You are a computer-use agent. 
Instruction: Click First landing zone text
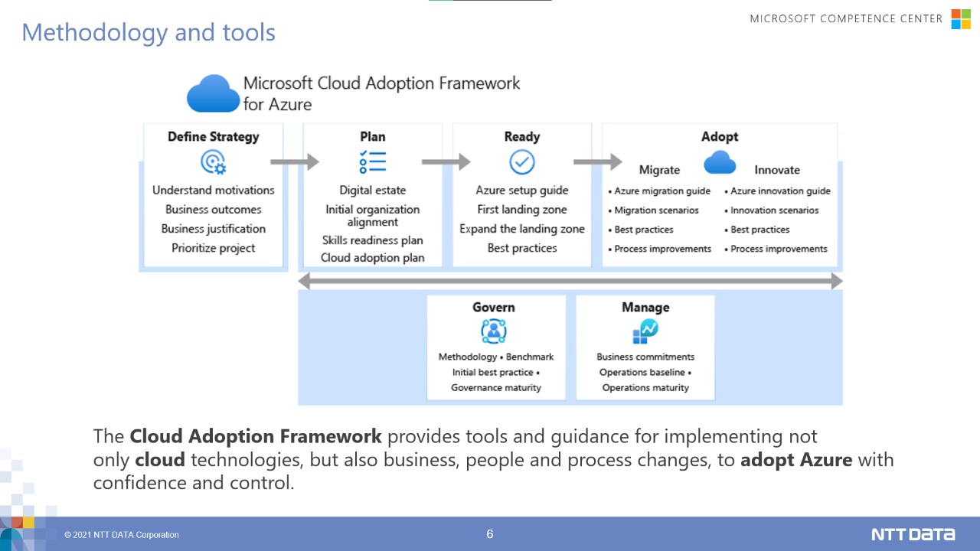coord(522,210)
